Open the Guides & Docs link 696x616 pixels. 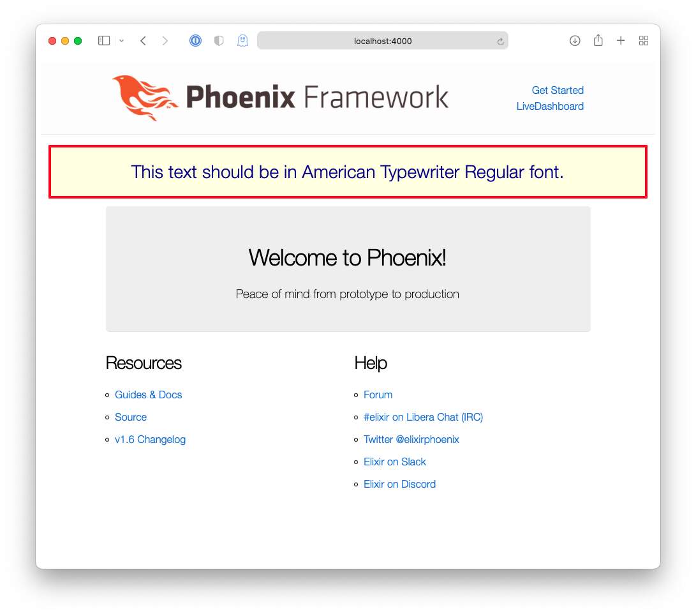[x=148, y=395]
